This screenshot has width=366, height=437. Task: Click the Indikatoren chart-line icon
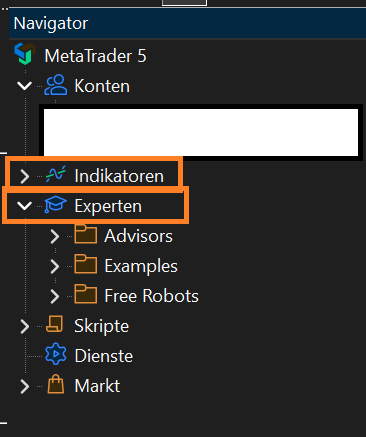56,174
